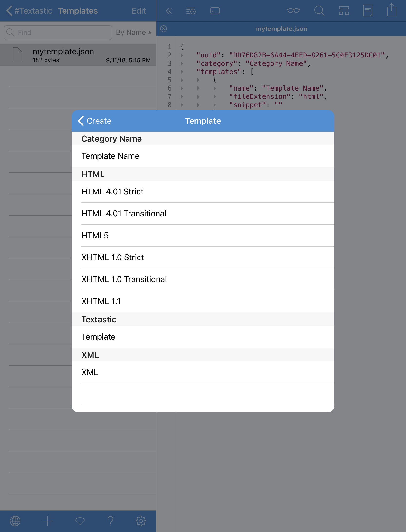The height and width of the screenshot is (532, 406).
Task: Open the By Name sort dropdown
Action: [x=134, y=32]
